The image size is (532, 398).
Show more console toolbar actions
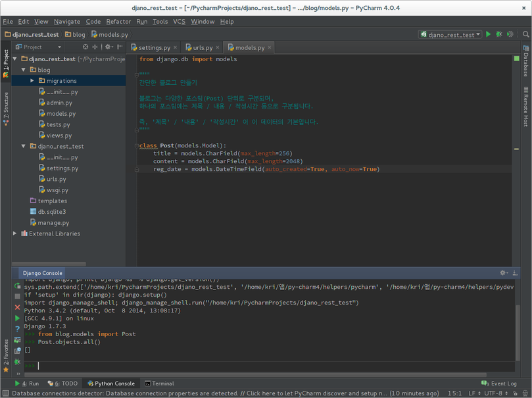click(x=18, y=374)
